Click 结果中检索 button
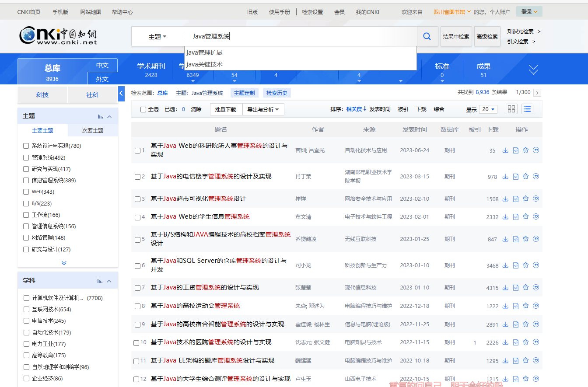Screen dimensions: 588x387 click(x=456, y=36)
